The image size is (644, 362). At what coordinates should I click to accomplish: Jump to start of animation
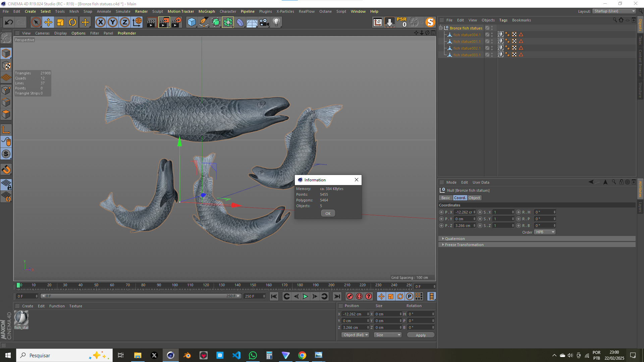coord(274,296)
